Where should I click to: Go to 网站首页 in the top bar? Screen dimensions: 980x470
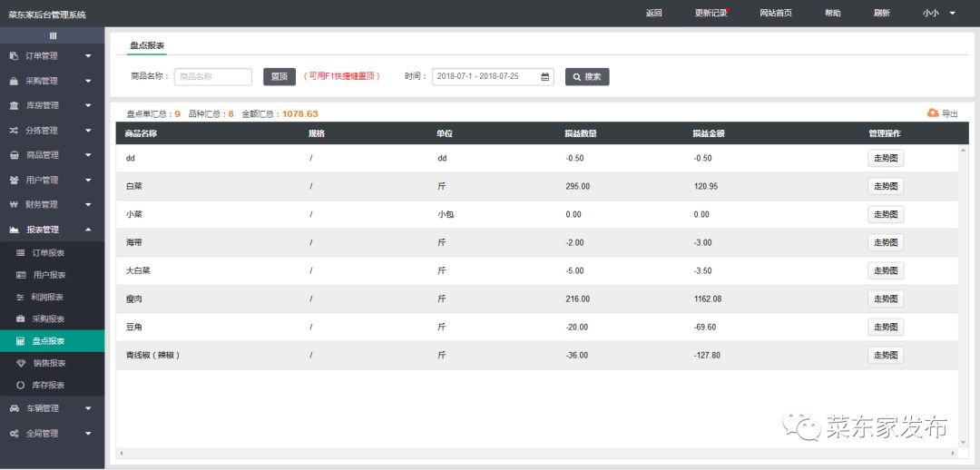click(x=776, y=13)
